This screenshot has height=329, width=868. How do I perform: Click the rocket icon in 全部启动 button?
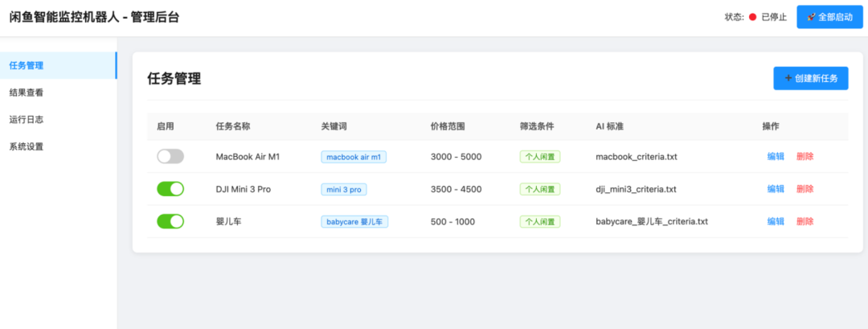coord(812,17)
